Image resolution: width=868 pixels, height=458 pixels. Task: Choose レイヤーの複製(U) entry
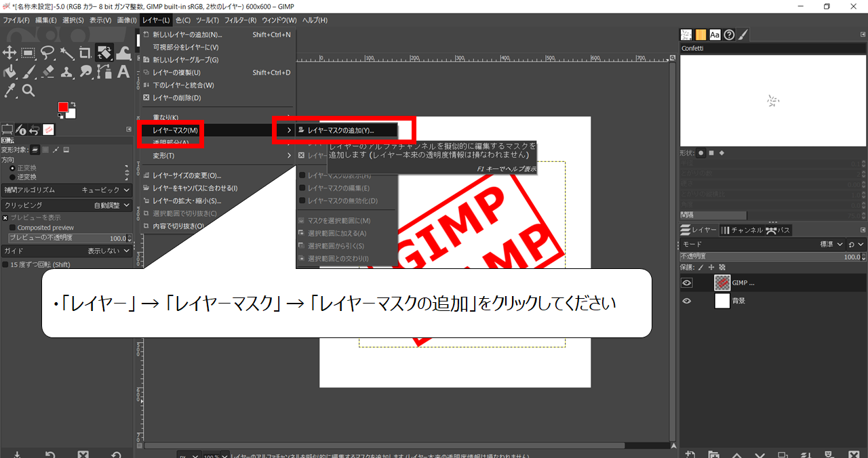[x=217, y=72]
